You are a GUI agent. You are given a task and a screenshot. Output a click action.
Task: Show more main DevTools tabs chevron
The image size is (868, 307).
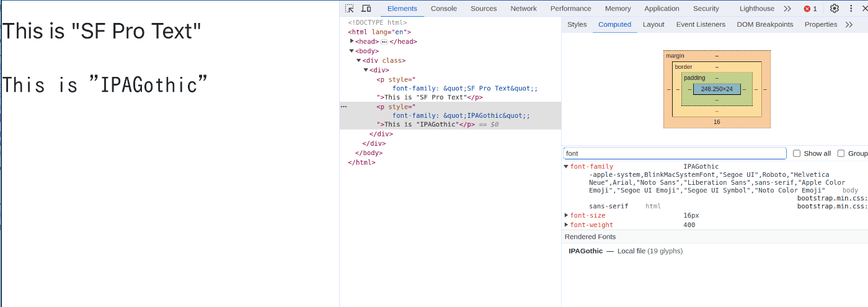[x=787, y=8]
